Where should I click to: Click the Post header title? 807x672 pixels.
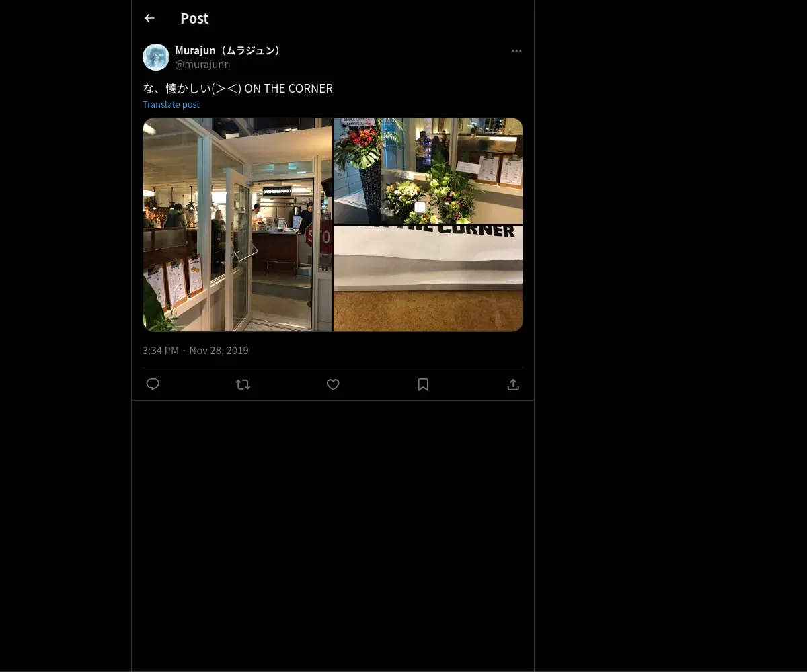coord(194,18)
